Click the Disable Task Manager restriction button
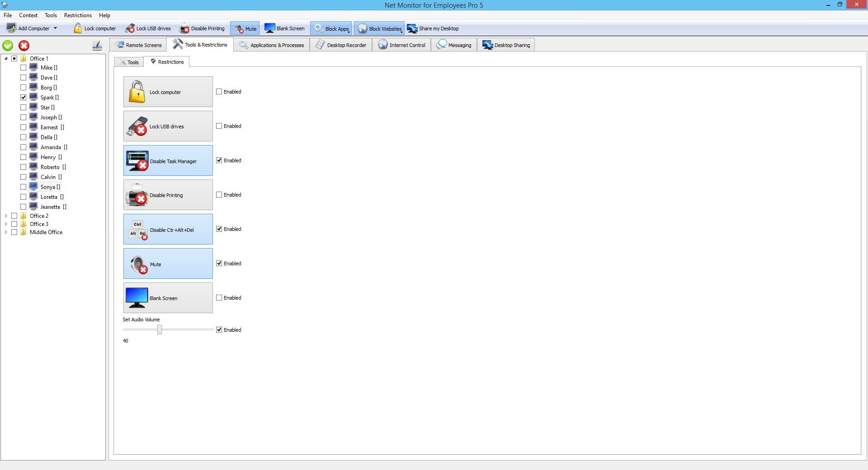Screen dimensions: 868x470 pos(168,160)
